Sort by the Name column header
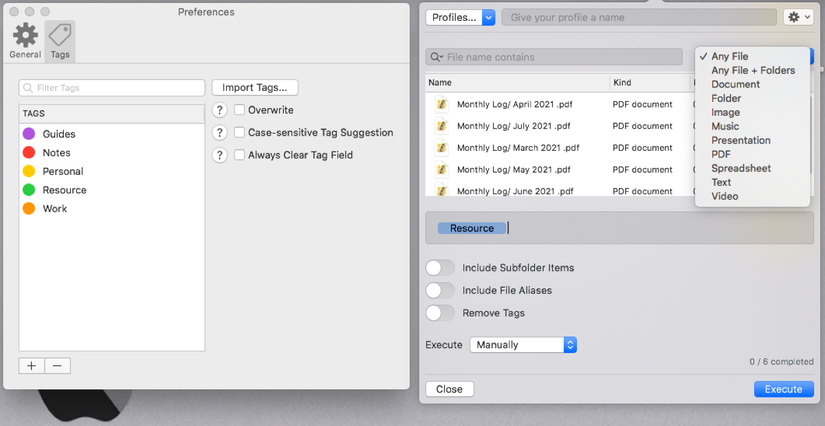The width and height of the screenshot is (825, 426). pos(517,83)
